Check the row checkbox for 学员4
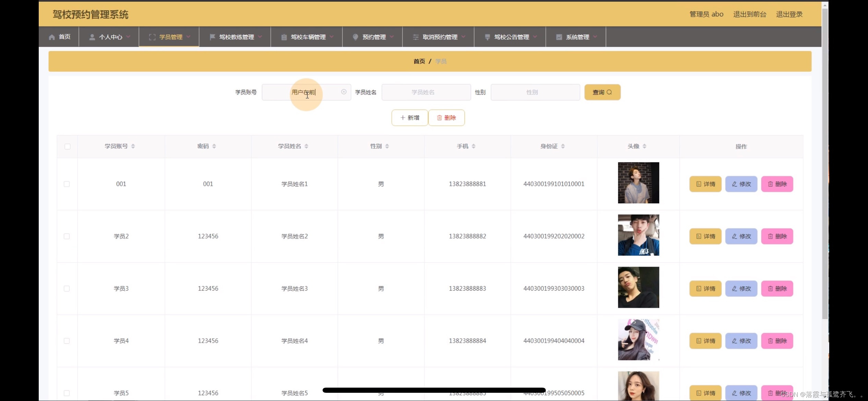Screen dimensions: 868x401 pyautogui.click(x=67, y=341)
